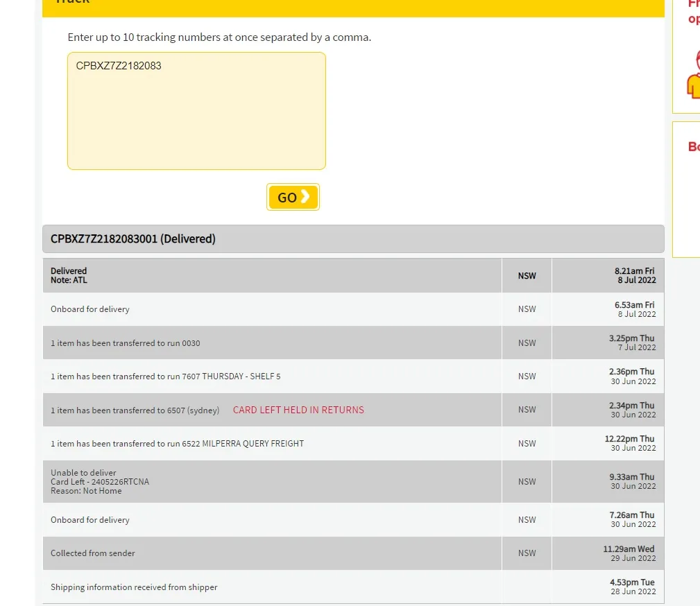Image resolution: width=700 pixels, height=606 pixels.
Task: Click the 'enter up to 10 tracking numbers' instruction
Action: tap(219, 37)
